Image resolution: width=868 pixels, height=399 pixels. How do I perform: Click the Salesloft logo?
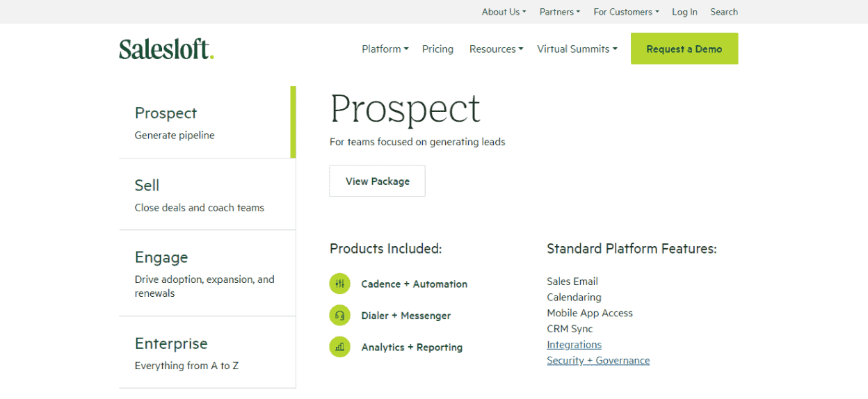click(x=166, y=49)
